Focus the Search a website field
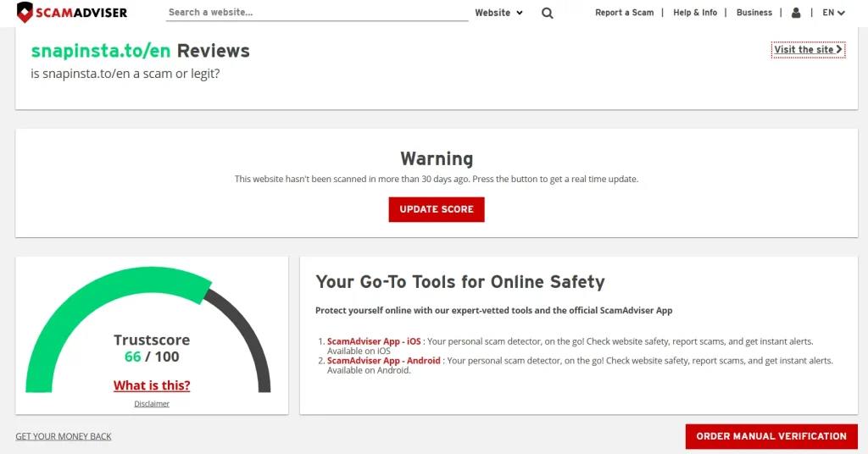 pyautogui.click(x=317, y=12)
